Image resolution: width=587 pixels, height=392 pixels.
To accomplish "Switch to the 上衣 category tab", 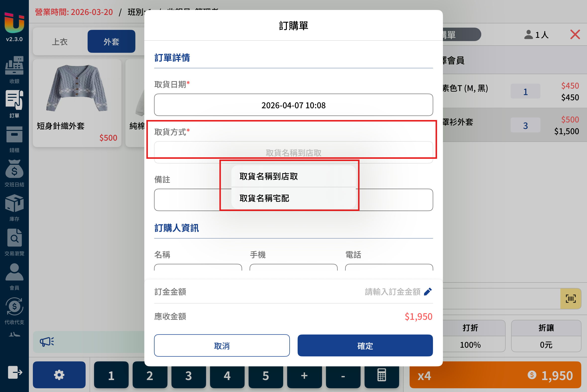I will tap(60, 42).
